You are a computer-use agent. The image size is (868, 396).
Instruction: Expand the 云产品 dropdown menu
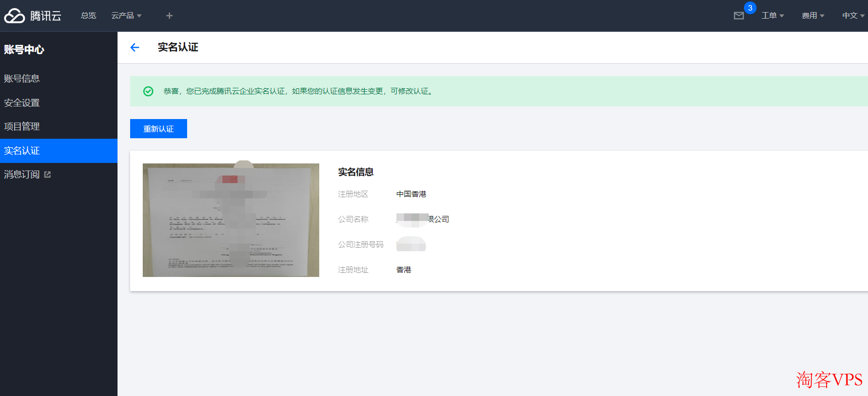pos(127,16)
